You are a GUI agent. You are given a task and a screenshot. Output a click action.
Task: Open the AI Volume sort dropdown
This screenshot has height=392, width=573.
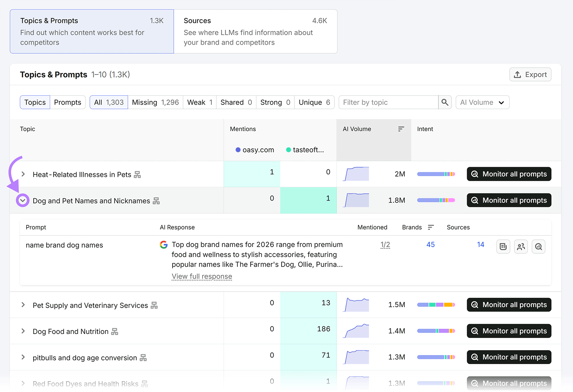tap(482, 102)
